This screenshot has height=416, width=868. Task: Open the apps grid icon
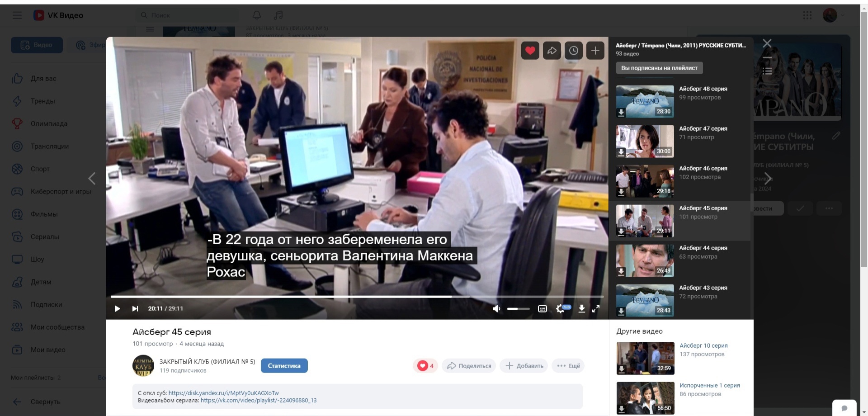tap(807, 15)
